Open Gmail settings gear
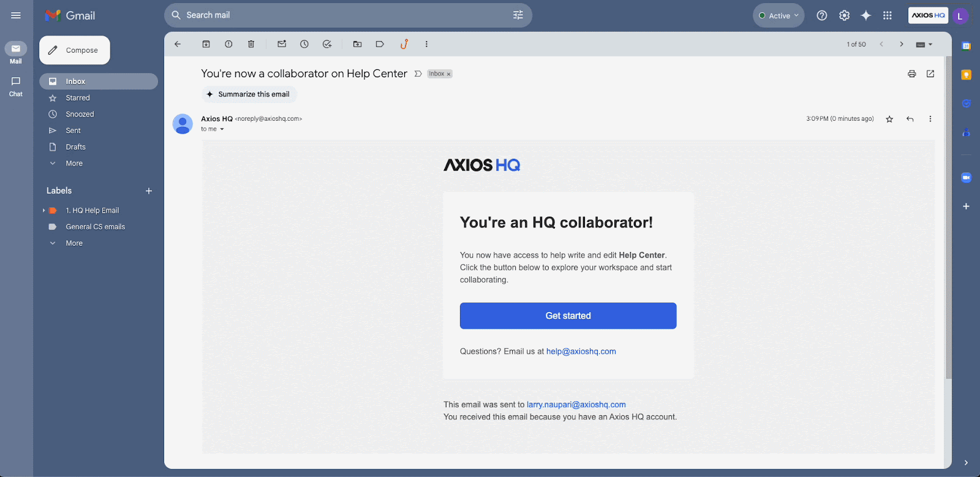 [845, 15]
